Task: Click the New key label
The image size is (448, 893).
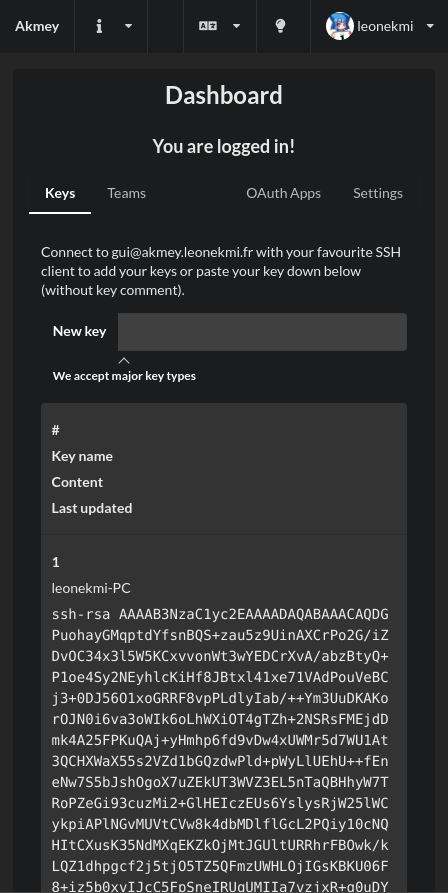Action: [80, 331]
